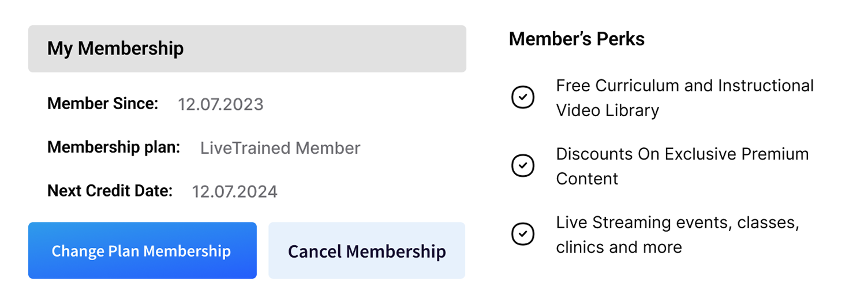868x304 pixels.
Task: Click the Member Since label
Action: 103,103
